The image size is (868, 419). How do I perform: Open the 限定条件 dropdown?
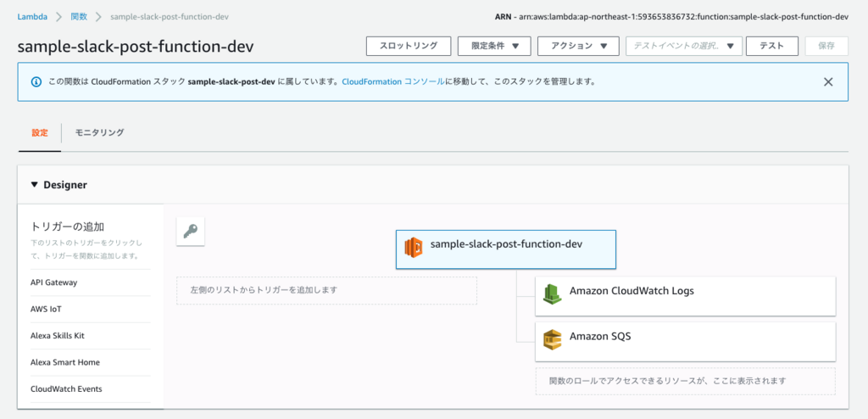pyautogui.click(x=494, y=46)
